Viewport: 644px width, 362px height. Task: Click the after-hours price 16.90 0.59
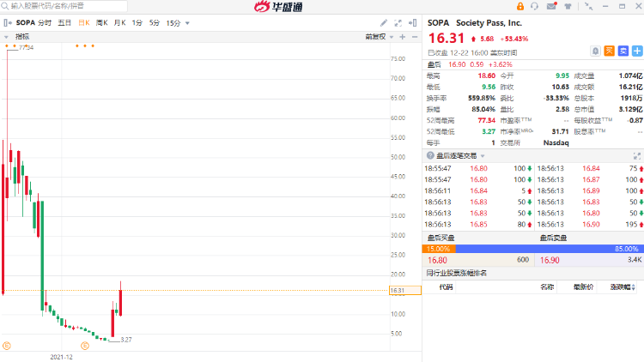pyautogui.click(x=465, y=64)
